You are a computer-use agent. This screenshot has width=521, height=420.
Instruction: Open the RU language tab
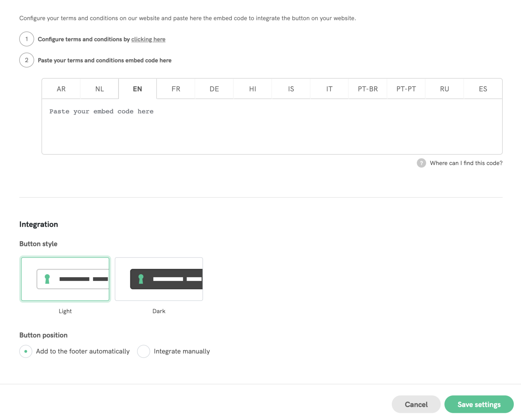(x=444, y=89)
